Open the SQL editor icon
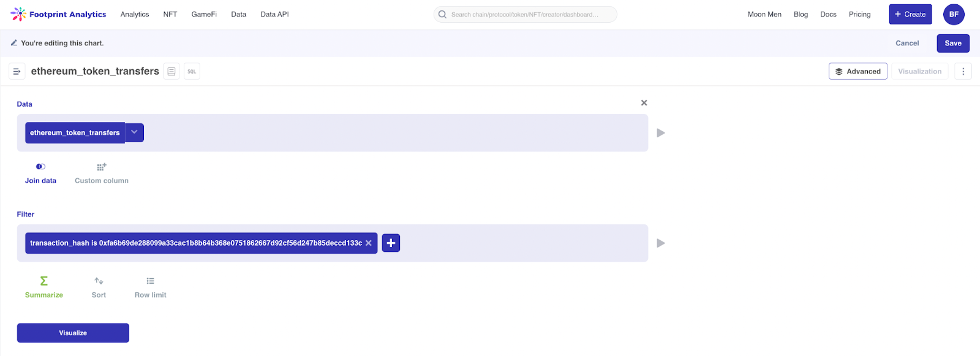 (191, 71)
